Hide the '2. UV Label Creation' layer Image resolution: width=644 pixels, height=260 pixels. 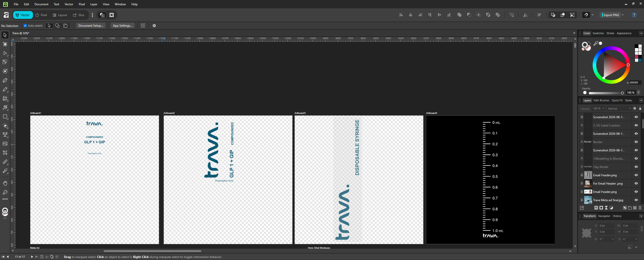(636, 125)
